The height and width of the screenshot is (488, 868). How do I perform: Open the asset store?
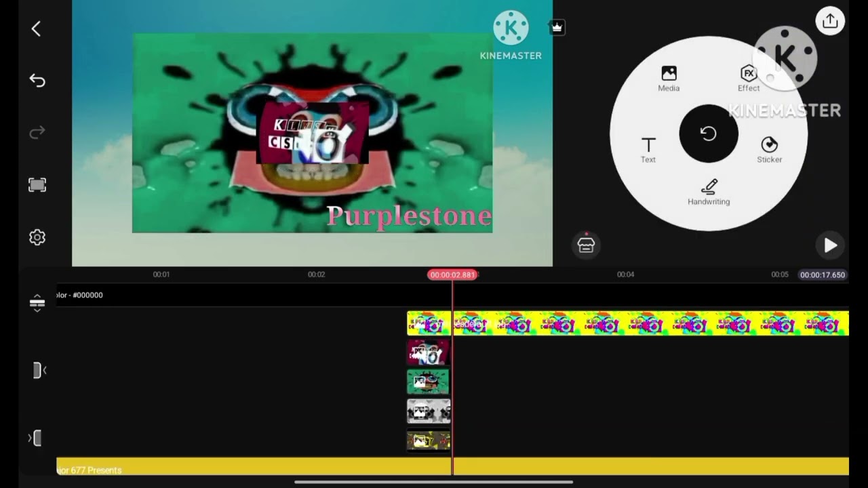(x=586, y=245)
